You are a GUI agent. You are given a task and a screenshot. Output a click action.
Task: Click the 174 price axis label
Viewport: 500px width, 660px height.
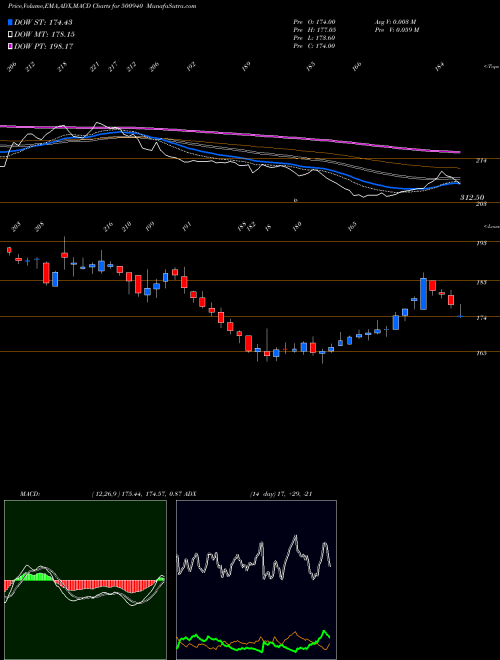481,318
